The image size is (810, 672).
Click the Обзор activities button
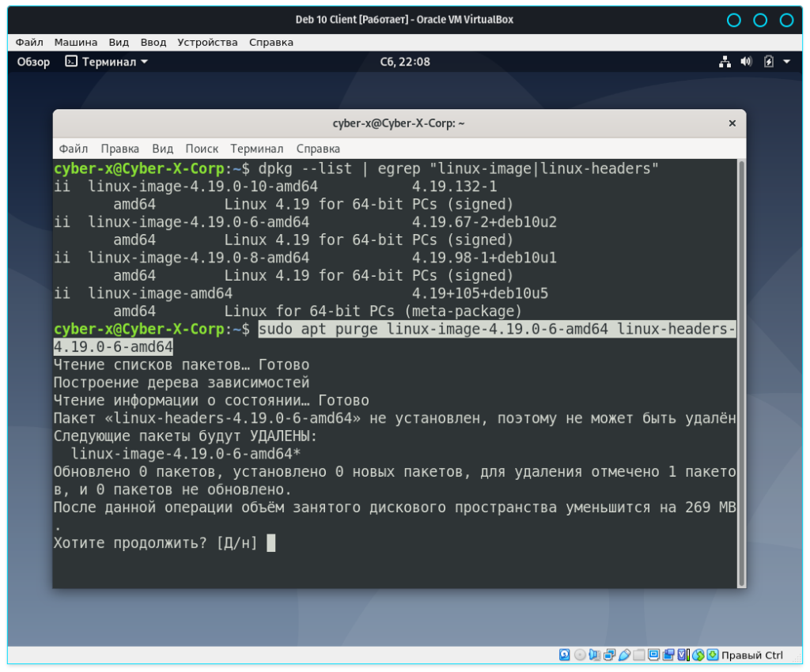33,62
